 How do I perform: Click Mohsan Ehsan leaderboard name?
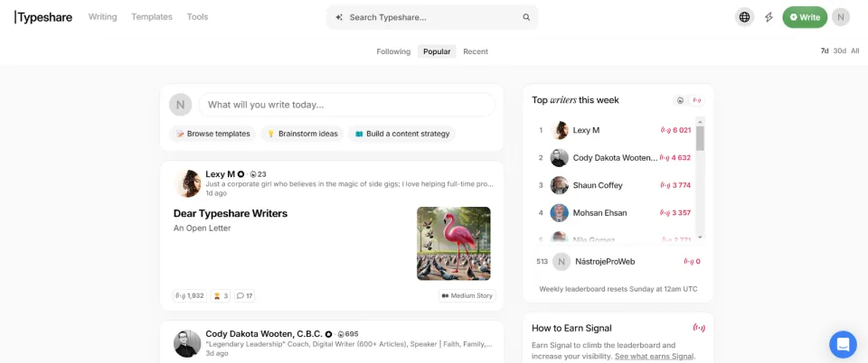tap(599, 213)
